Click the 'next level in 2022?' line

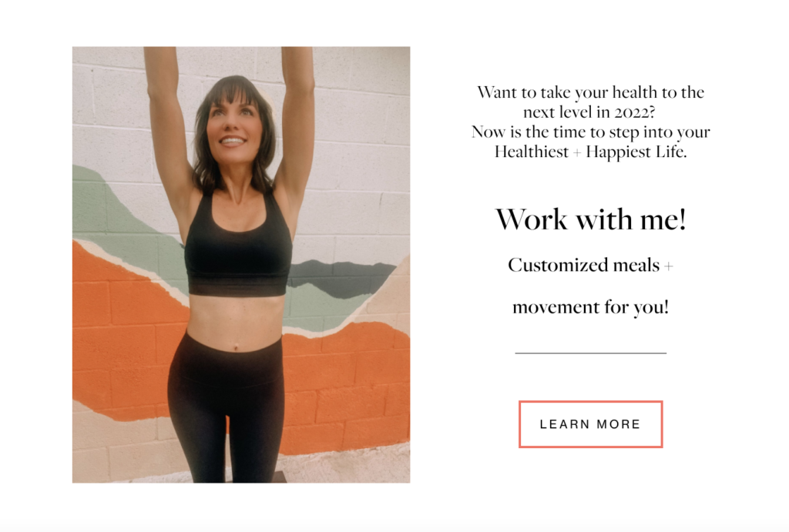(x=589, y=112)
